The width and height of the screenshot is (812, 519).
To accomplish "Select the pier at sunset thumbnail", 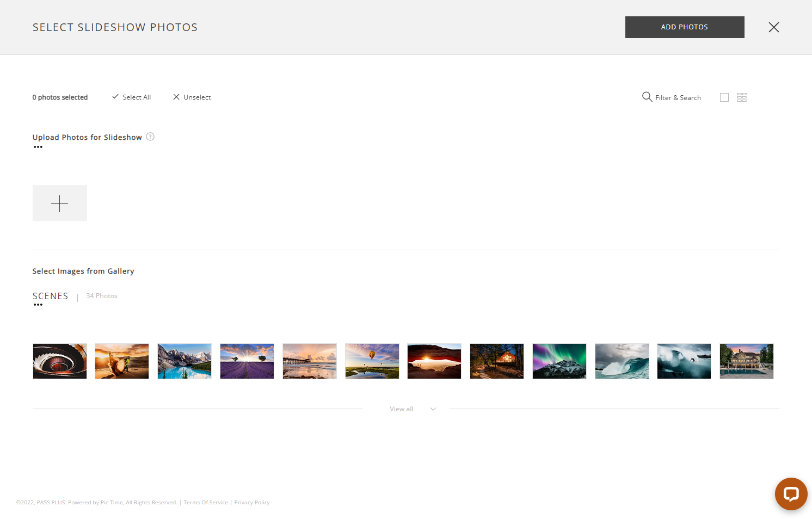I will coord(310,361).
